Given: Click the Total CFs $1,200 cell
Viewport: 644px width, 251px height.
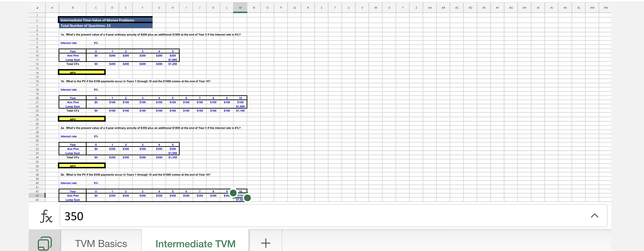Looking at the screenshot, I should (172, 64).
